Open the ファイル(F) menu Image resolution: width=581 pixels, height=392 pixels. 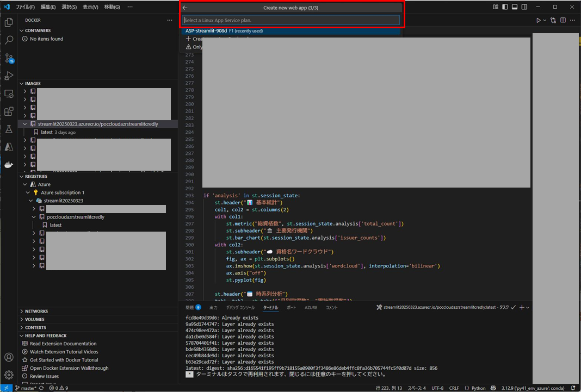click(x=25, y=7)
